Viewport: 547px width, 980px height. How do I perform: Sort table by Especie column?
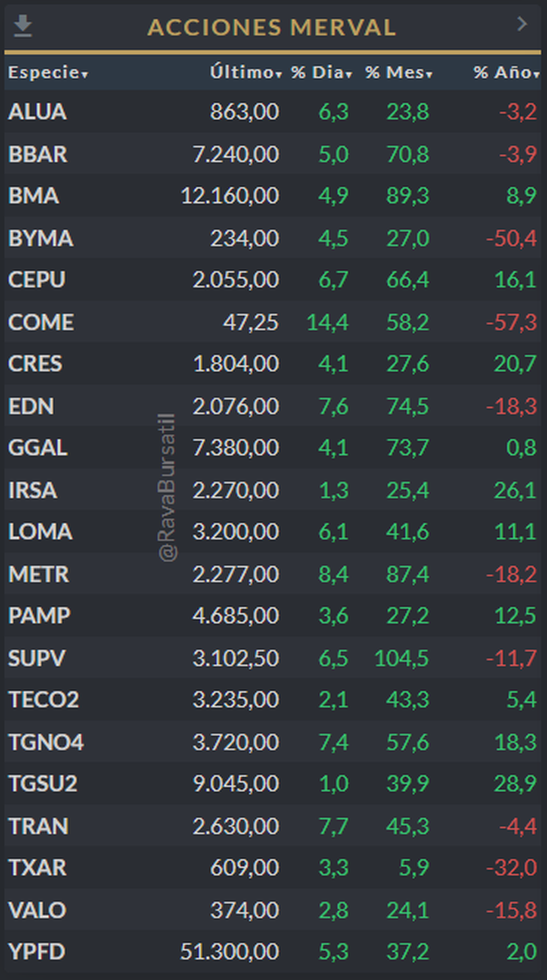point(47,72)
